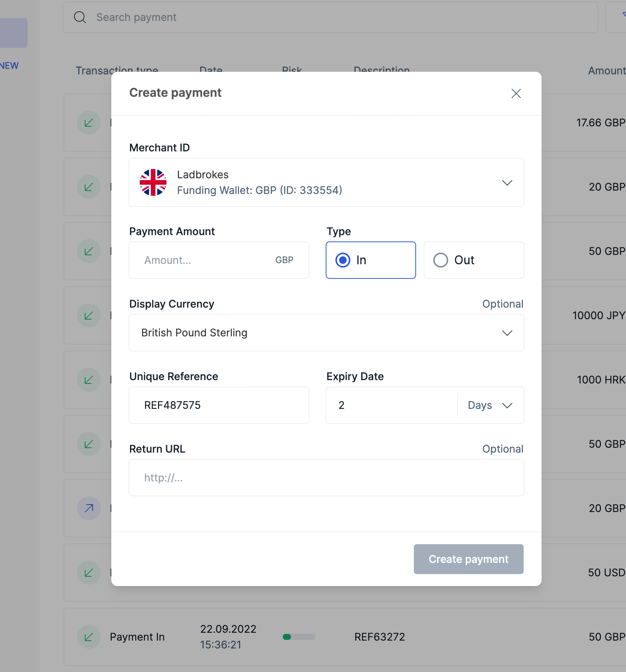This screenshot has width=626, height=672.
Task: Click the Payment In label in last row
Action: pyautogui.click(x=137, y=637)
